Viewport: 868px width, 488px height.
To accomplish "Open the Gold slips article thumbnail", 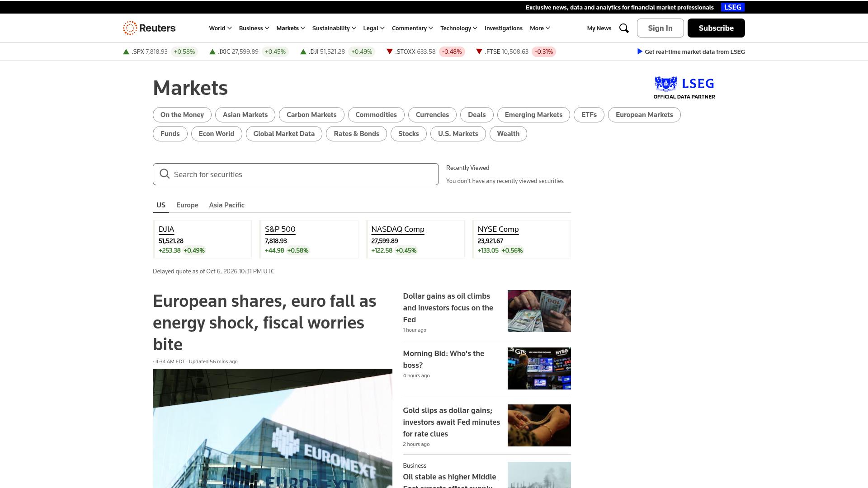I will [539, 425].
